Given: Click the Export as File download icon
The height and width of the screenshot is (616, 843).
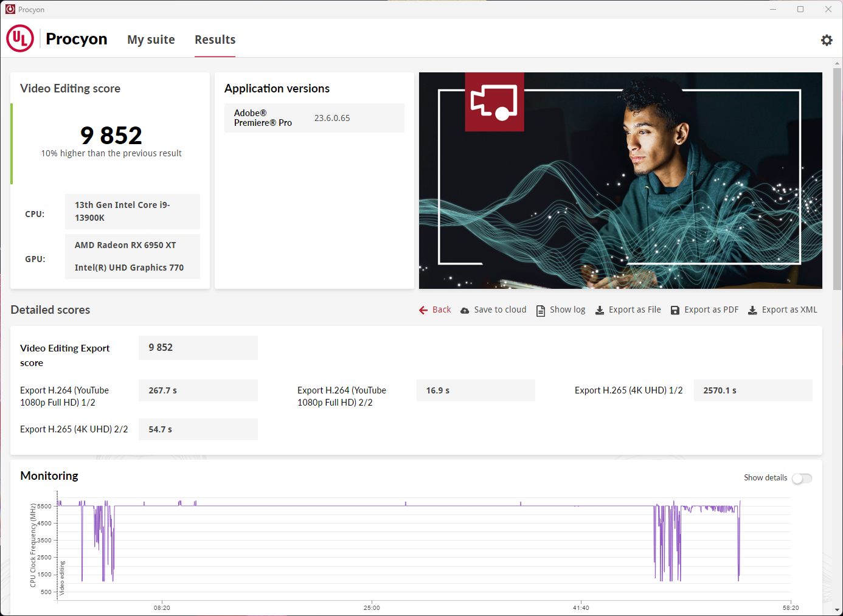Looking at the screenshot, I should point(600,310).
